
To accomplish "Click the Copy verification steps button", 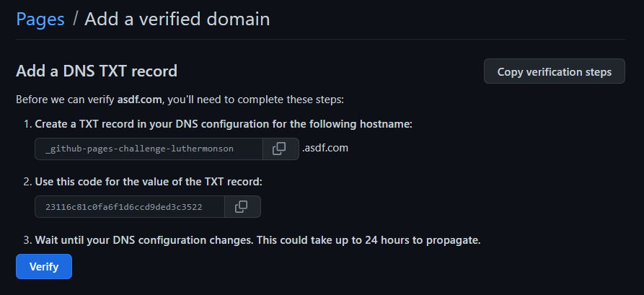I will tap(555, 71).
